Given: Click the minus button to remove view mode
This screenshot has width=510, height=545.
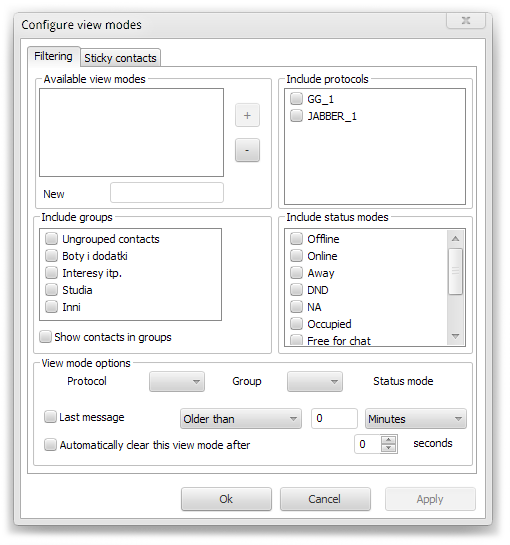Looking at the screenshot, I should (247, 150).
